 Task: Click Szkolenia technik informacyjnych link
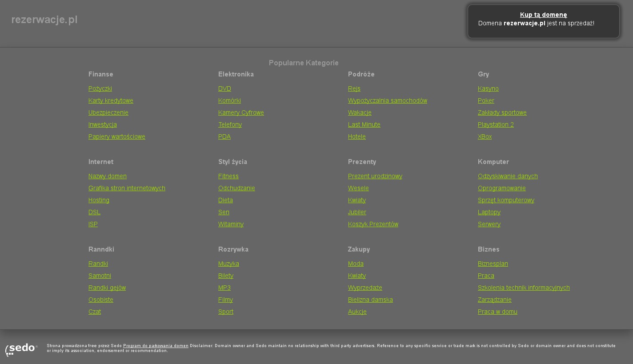point(524,288)
